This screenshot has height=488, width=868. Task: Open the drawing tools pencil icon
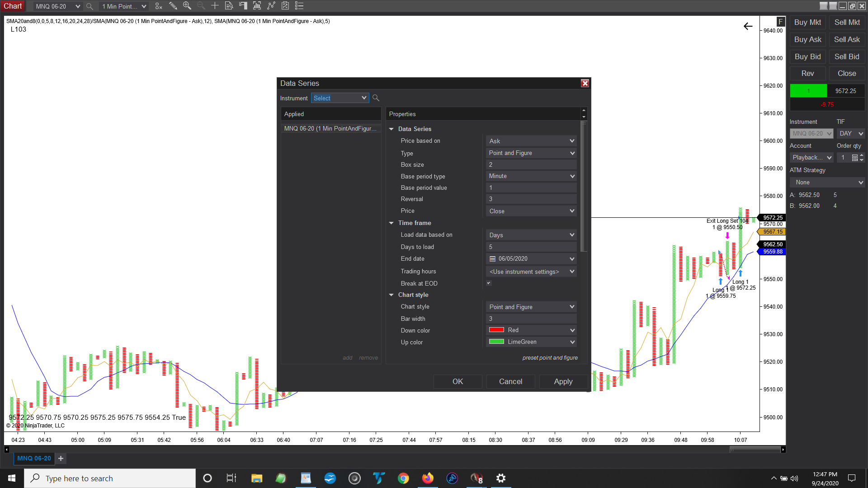click(x=173, y=6)
